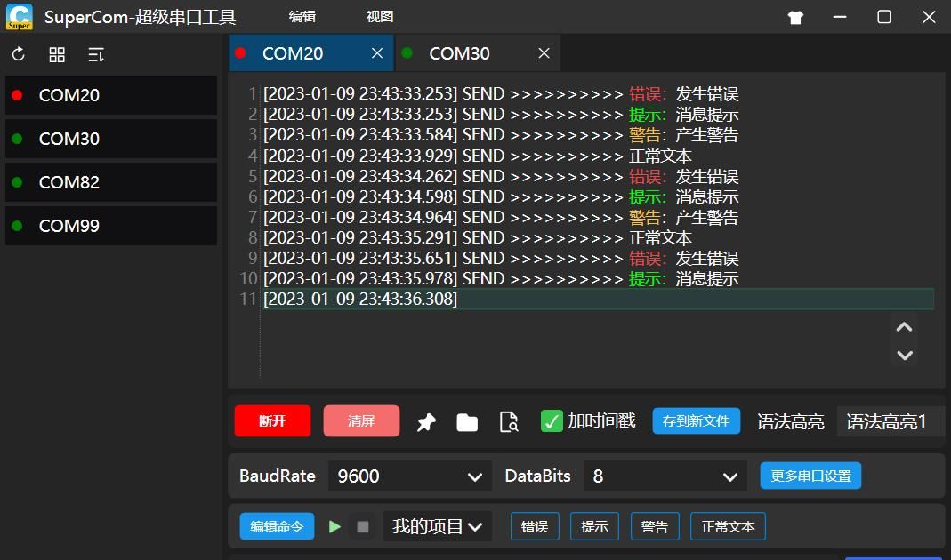
Task: Refresh the serial port list
Action: [18, 54]
